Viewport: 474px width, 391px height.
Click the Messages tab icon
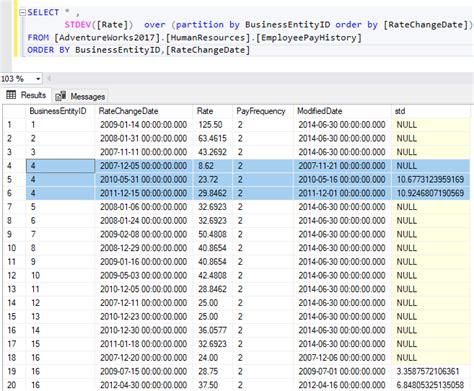[x=61, y=96]
